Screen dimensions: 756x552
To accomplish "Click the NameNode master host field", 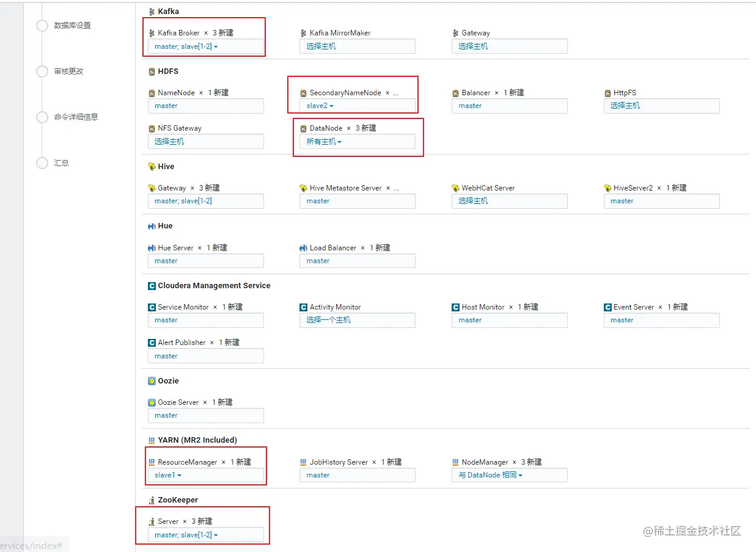I will pyautogui.click(x=206, y=106).
